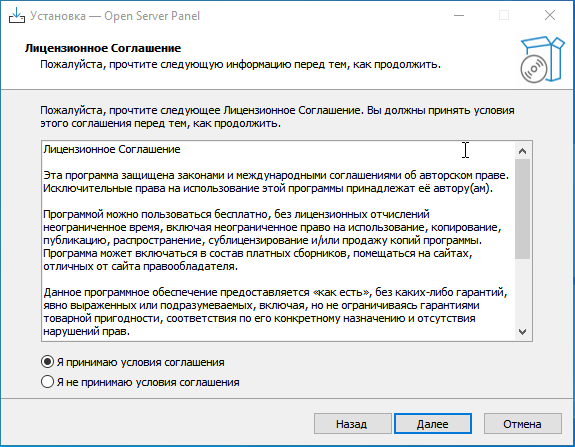Click the installer download icon in title bar
This screenshot has height=447, width=575.
17,15
